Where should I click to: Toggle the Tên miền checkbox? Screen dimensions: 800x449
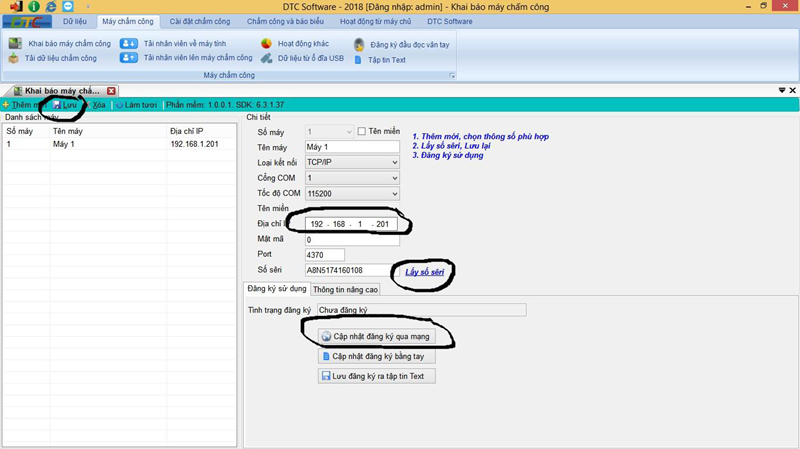point(362,131)
